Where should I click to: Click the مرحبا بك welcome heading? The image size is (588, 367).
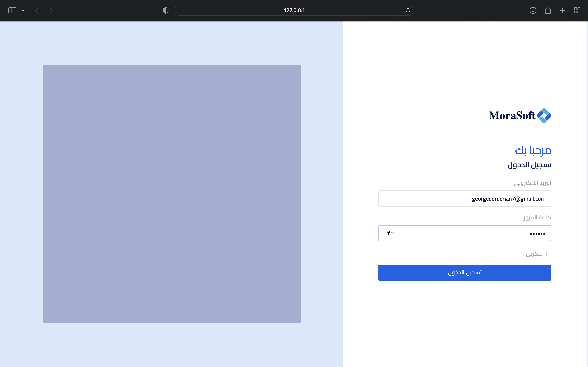[533, 150]
